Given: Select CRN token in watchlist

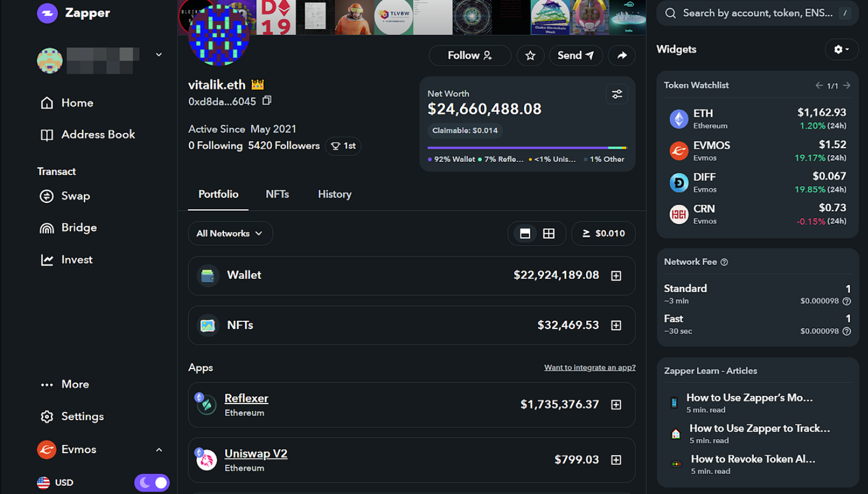Looking at the screenshot, I should click(757, 214).
